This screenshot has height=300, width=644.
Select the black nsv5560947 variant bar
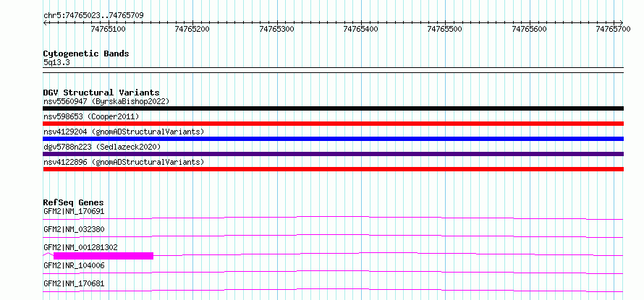pos(334,108)
